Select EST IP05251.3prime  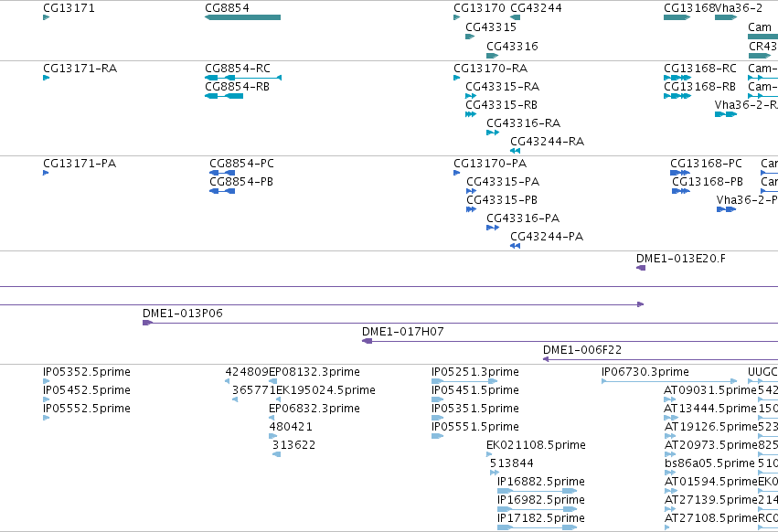[x=475, y=372]
